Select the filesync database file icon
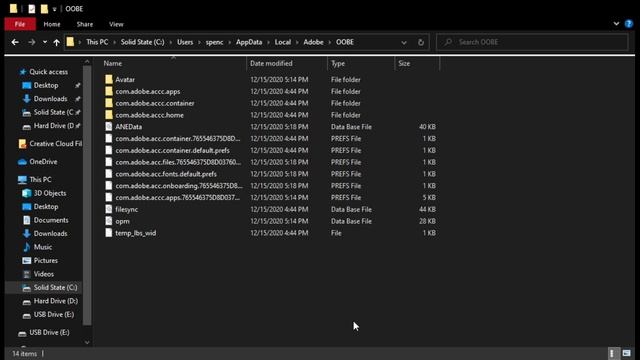The width and height of the screenshot is (640, 360). pyautogui.click(x=109, y=209)
